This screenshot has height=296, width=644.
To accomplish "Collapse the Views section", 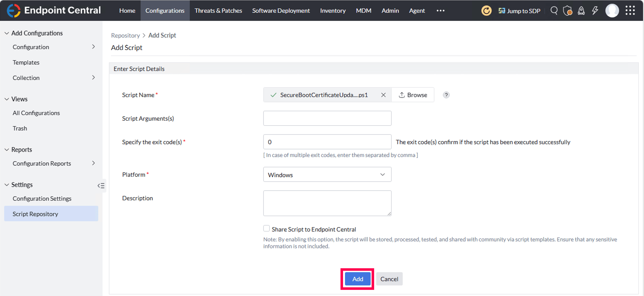I will click(7, 99).
